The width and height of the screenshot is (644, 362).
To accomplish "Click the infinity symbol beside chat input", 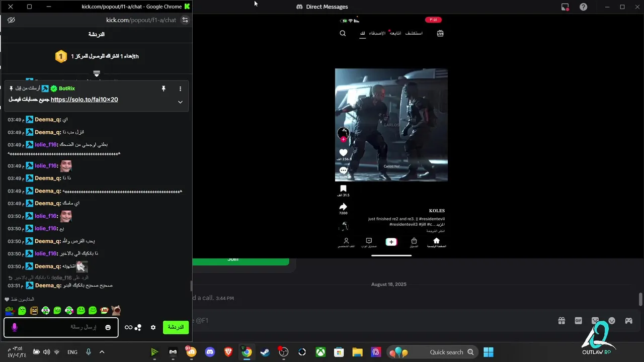I will coord(128,327).
